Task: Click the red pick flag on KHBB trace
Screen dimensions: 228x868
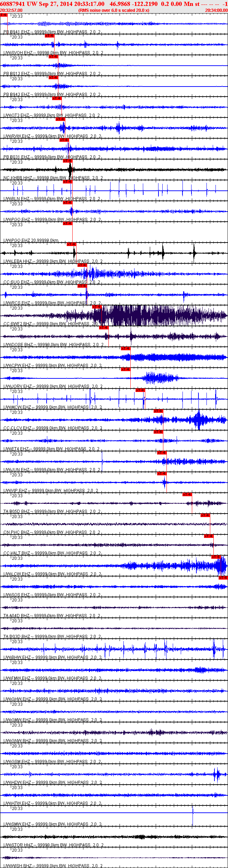Action: point(68,161)
